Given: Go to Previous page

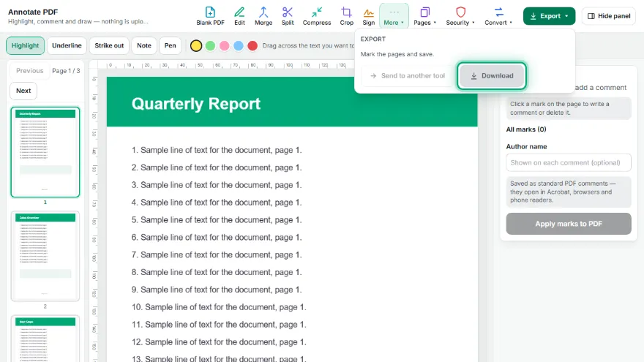Looking at the screenshot, I should tap(29, 71).
